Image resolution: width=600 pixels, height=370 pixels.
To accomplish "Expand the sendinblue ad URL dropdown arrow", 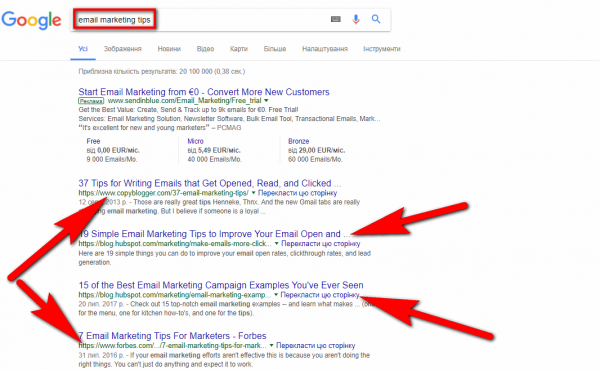I will [x=266, y=101].
